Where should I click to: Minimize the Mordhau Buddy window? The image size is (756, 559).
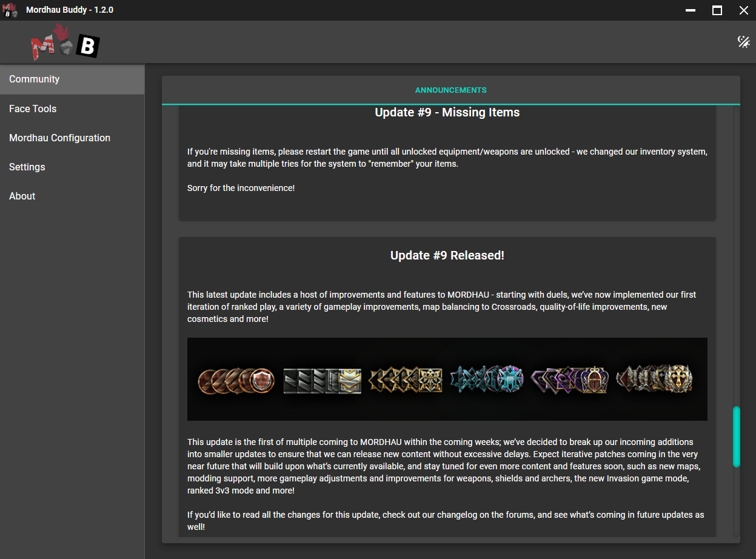[690, 10]
